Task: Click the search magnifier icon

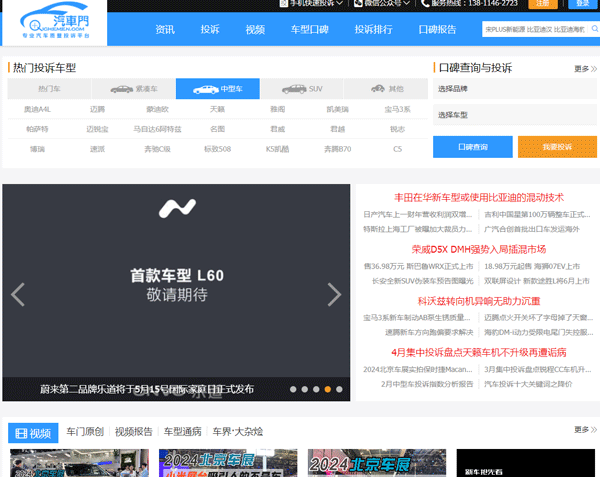Action: coord(595,29)
